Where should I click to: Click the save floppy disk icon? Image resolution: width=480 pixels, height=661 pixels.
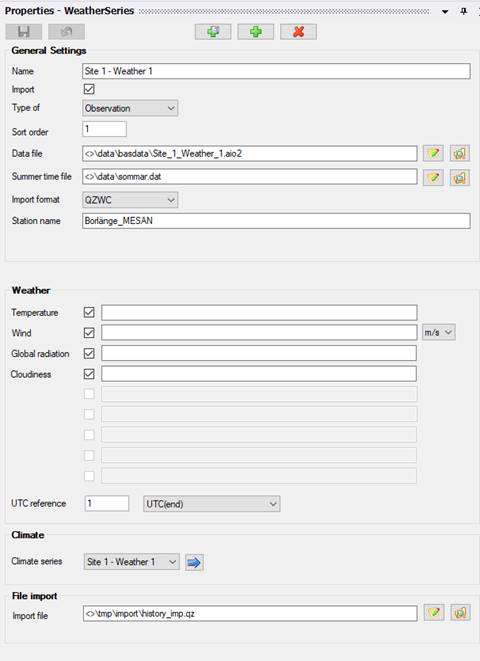[24, 32]
